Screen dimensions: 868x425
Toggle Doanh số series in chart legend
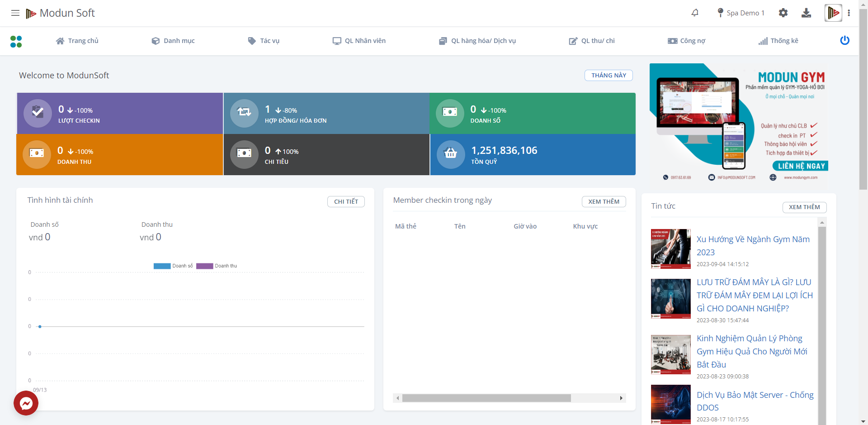(x=173, y=266)
